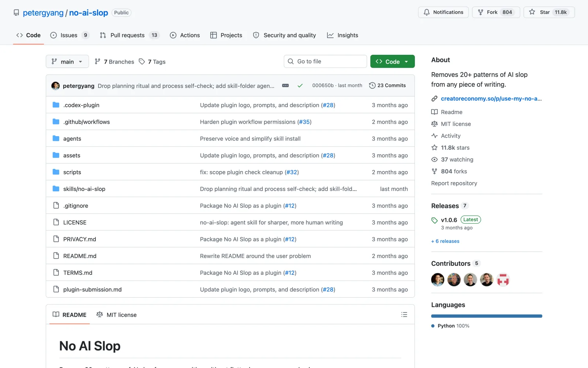Viewport: 588px width, 368px height.
Task: Expand the commit message ellipsis button
Action: pos(285,85)
